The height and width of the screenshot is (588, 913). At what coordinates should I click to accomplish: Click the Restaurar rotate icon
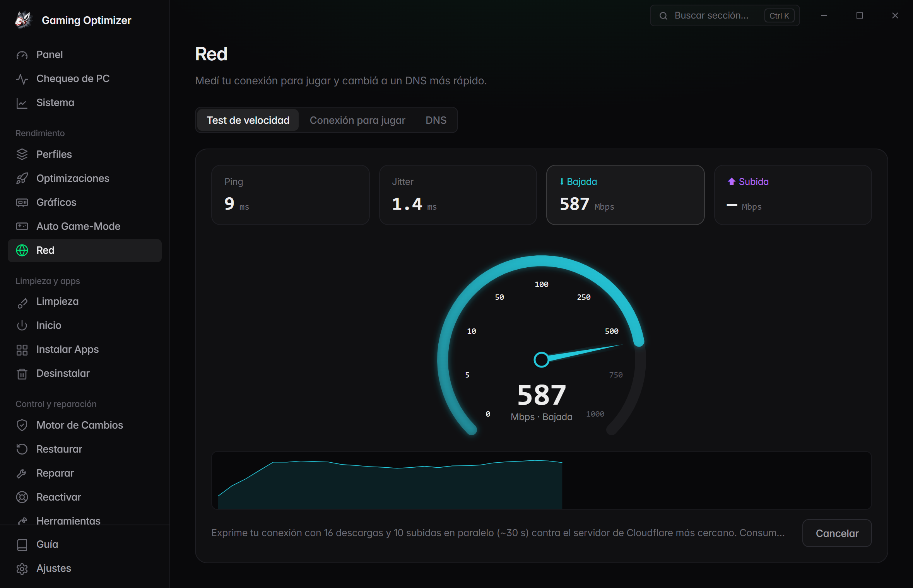22,449
